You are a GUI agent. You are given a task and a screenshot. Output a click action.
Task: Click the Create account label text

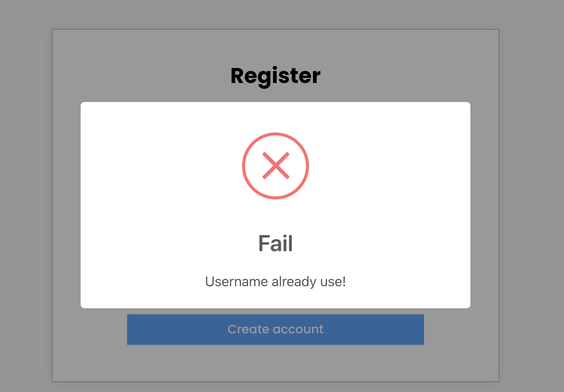pyautogui.click(x=275, y=329)
